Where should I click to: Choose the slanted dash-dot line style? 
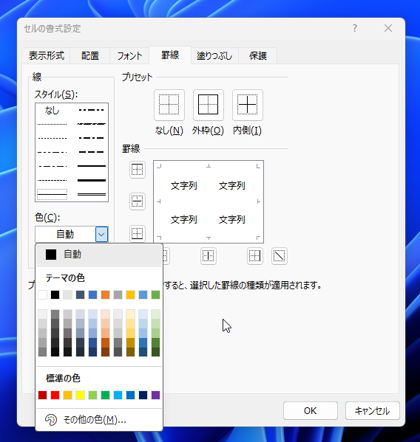[x=91, y=124]
